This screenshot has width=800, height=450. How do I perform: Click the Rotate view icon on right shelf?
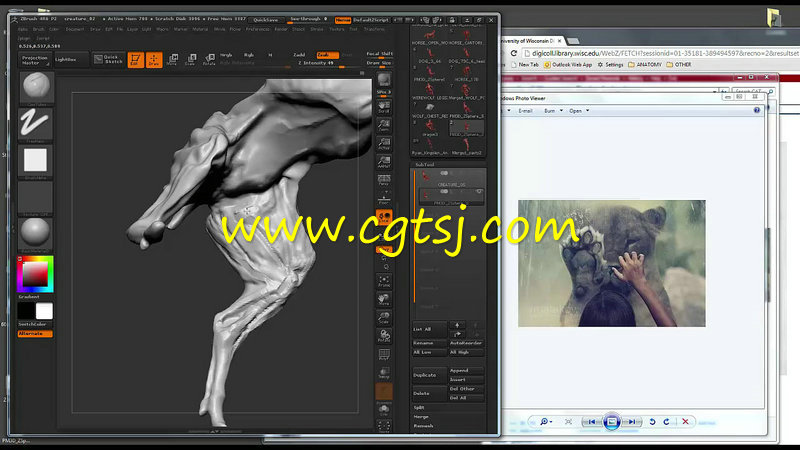(x=384, y=336)
